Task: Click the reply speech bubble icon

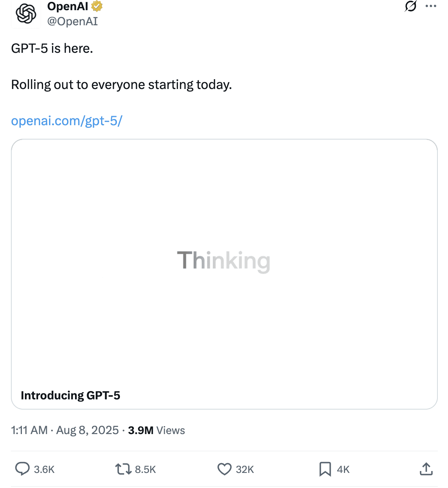Action: pos(22,469)
